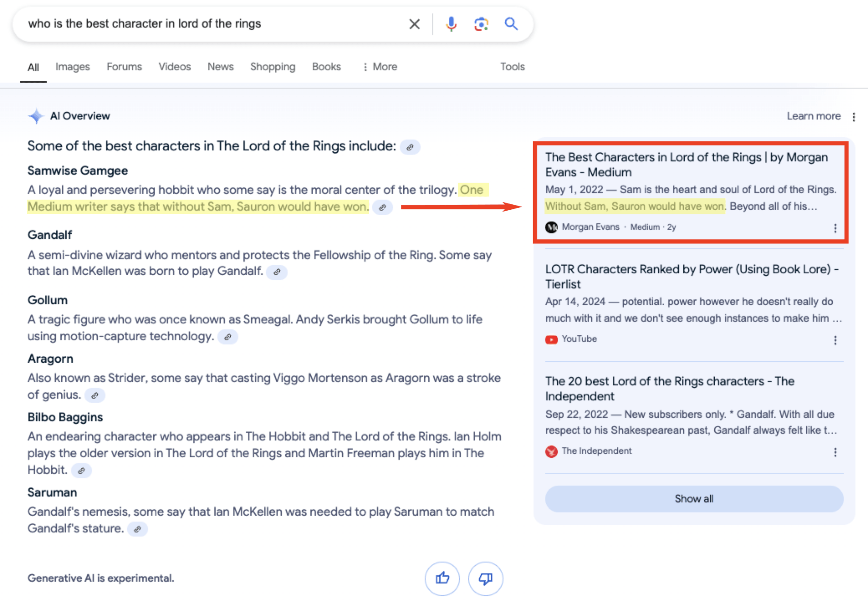Click 'Morgan Evans' author name on Medium card
This screenshot has height=606, width=868.
coord(590,227)
